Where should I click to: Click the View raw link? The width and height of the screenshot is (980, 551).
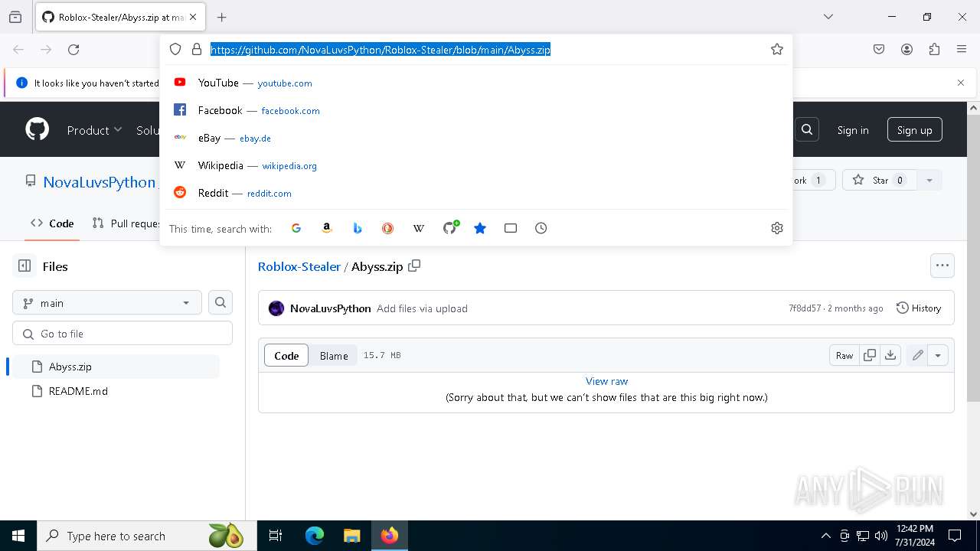(x=606, y=381)
